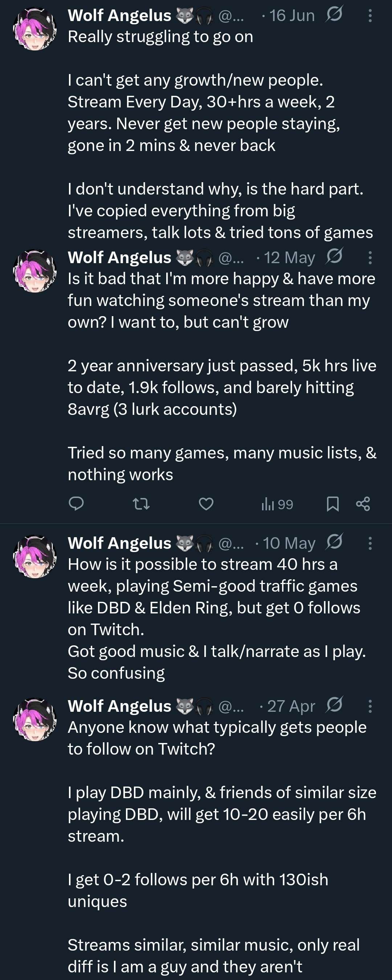Share the 12 May tweet
Viewport: 392px width, 980px height.
point(363,504)
